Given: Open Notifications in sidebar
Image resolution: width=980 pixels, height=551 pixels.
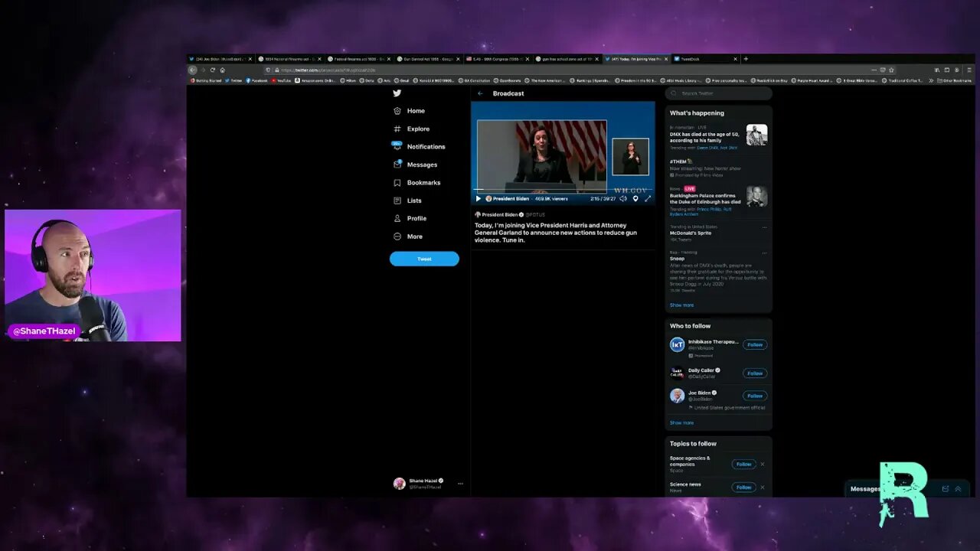Looking at the screenshot, I should point(419,146).
